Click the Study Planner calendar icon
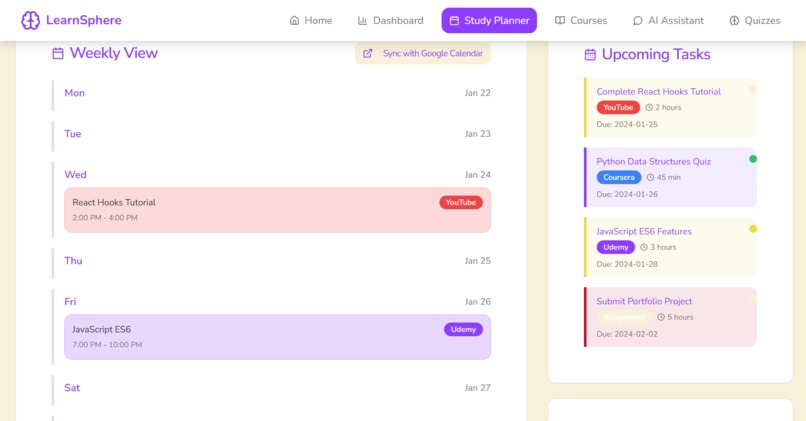 tap(454, 21)
